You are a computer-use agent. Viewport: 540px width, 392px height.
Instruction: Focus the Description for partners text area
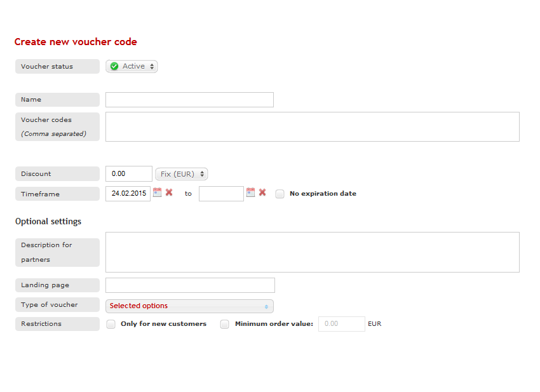tap(312, 252)
